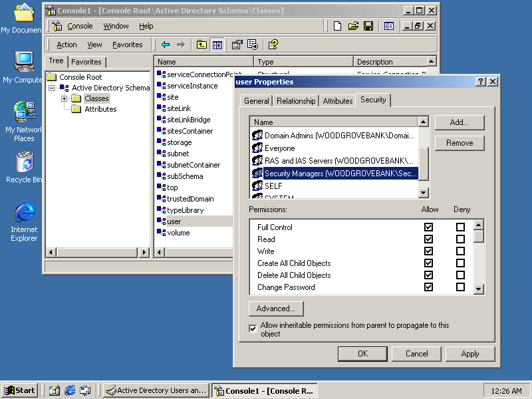Viewport: 532px width, 399px height.
Task: Toggle Allow checkbox for Full Control
Action: point(428,227)
